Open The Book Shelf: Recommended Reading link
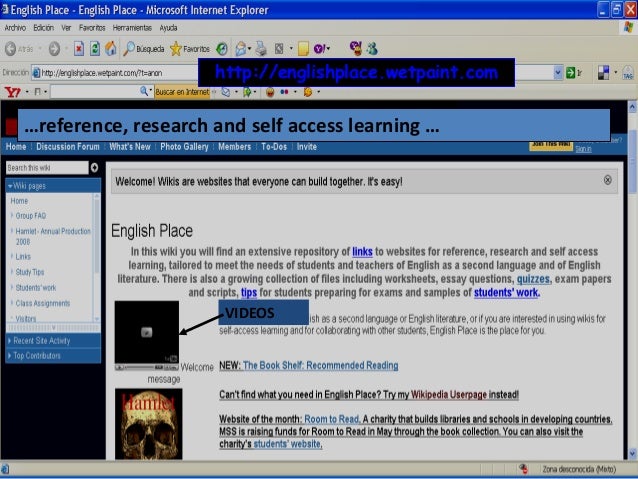 (320, 365)
